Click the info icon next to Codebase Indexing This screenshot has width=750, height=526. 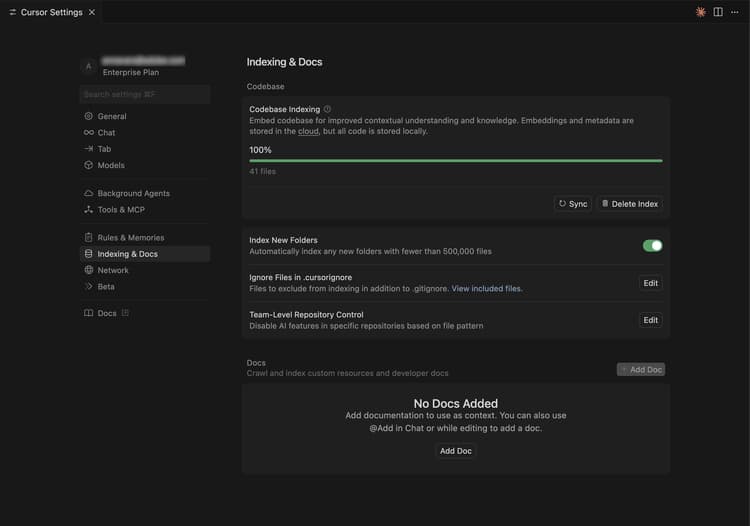pos(327,109)
